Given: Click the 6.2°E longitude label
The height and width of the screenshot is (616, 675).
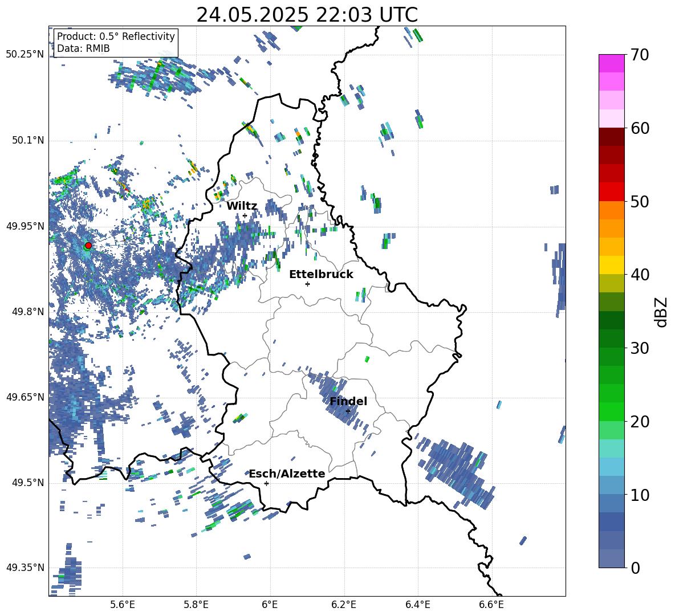Looking at the screenshot, I should [344, 605].
